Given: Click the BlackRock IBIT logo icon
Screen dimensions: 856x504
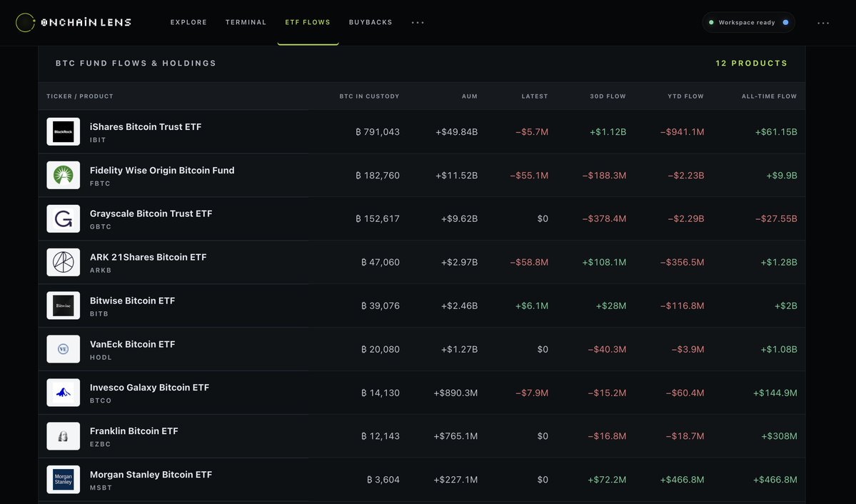Looking at the screenshot, I should tap(64, 131).
